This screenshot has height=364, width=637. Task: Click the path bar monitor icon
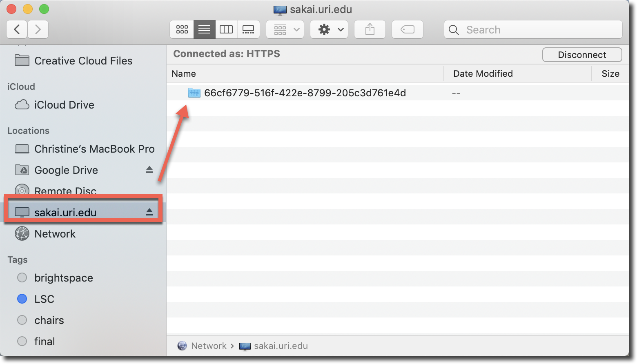click(x=245, y=346)
